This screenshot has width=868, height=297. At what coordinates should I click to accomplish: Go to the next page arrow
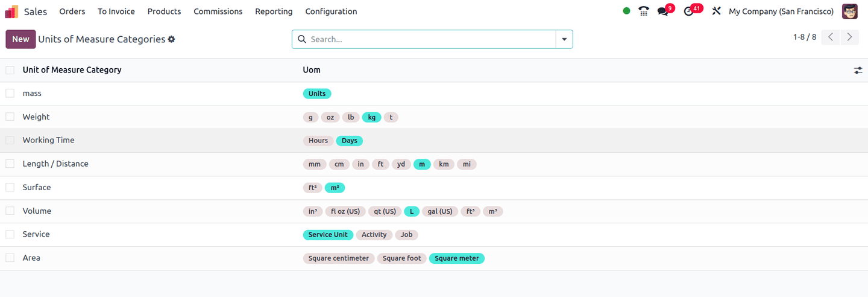849,37
